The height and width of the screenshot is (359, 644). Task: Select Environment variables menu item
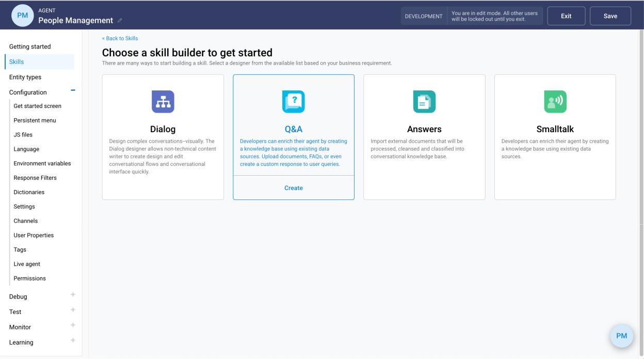42,163
